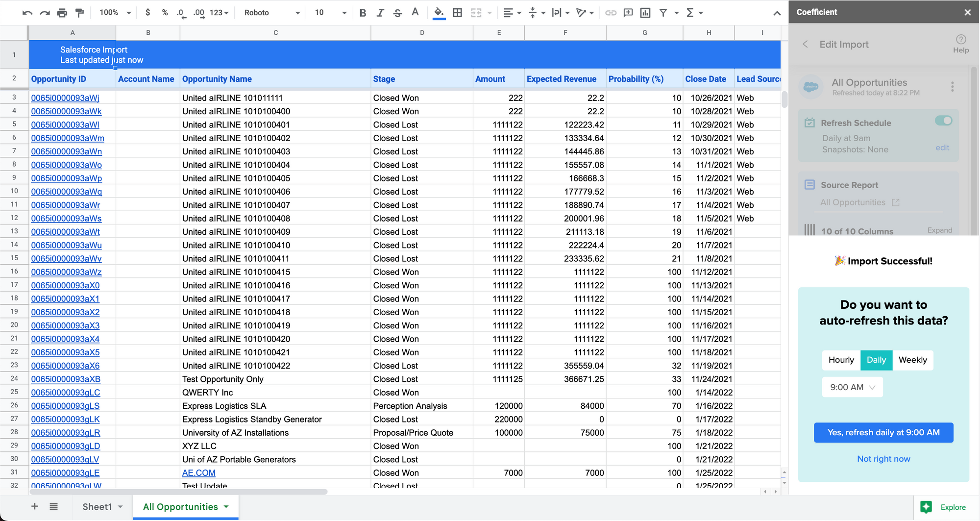980x521 pixels.
Task: Dismiss auto-refresh with Not right now
Action: (x=883, y=458)
